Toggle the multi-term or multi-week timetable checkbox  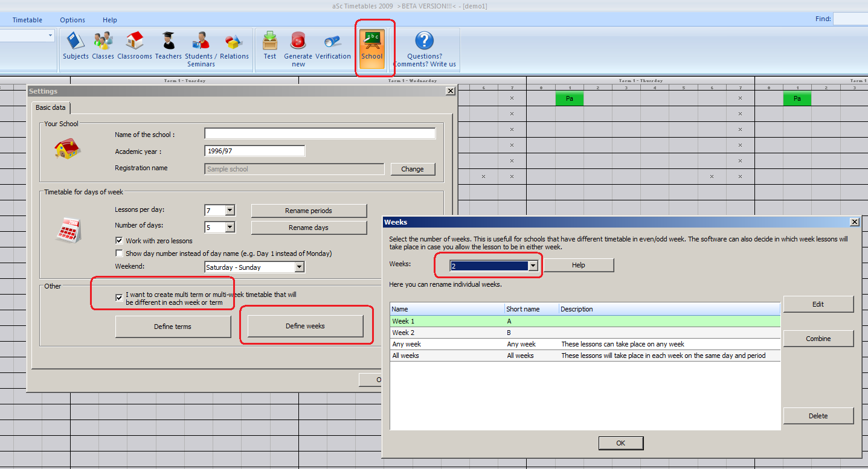coord(119,297)
